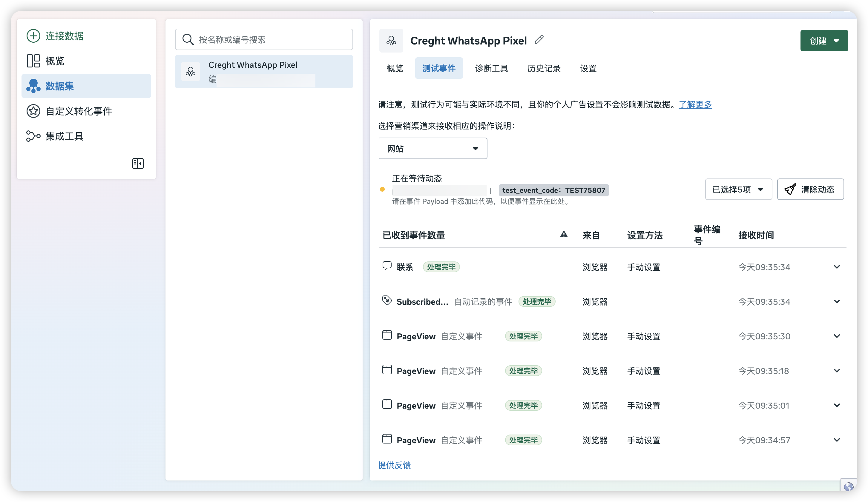The height and width of the screenshot is (502, 868).
Task: Expand the 联系 event row chevron
Action: pyautogui.click(x=837, y=267)
